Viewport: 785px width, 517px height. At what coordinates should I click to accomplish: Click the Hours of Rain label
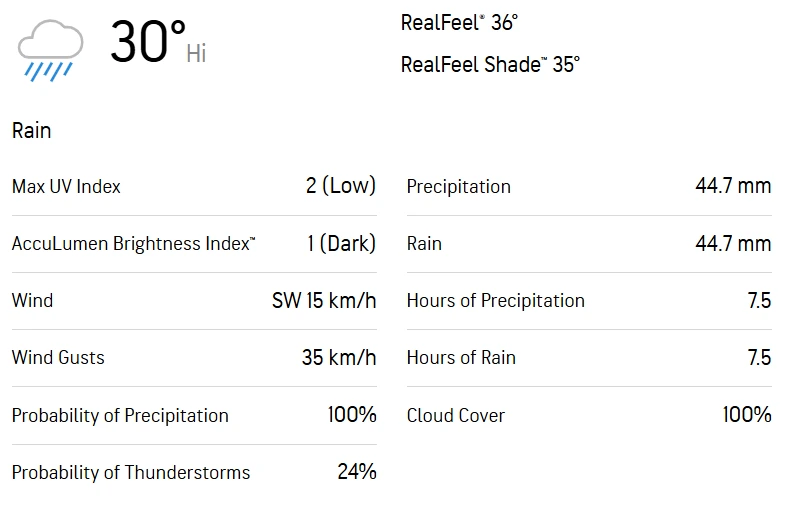point(461,358)
